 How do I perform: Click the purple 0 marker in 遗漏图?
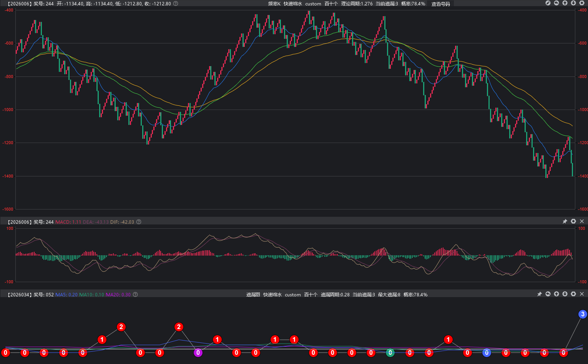pos(198,353)
